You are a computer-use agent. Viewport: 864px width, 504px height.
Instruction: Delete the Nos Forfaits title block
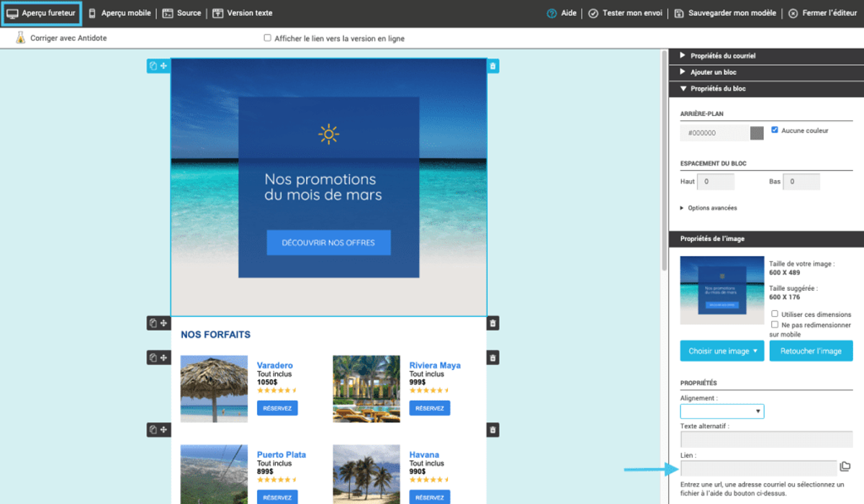click(x=493, y=323)
